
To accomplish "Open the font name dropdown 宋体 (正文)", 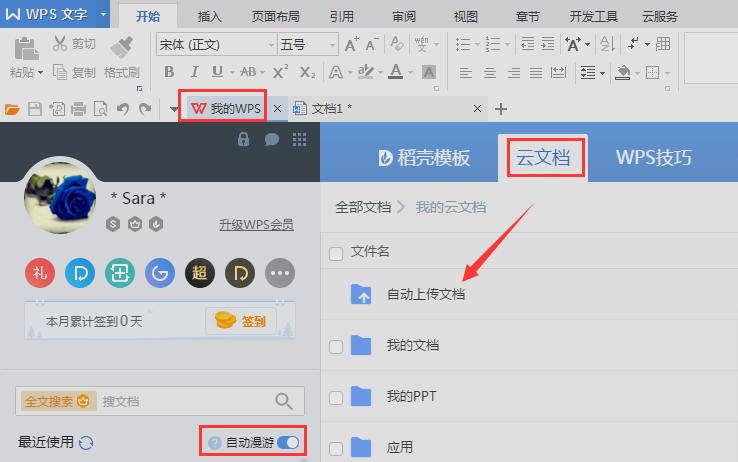I will 271,45.
